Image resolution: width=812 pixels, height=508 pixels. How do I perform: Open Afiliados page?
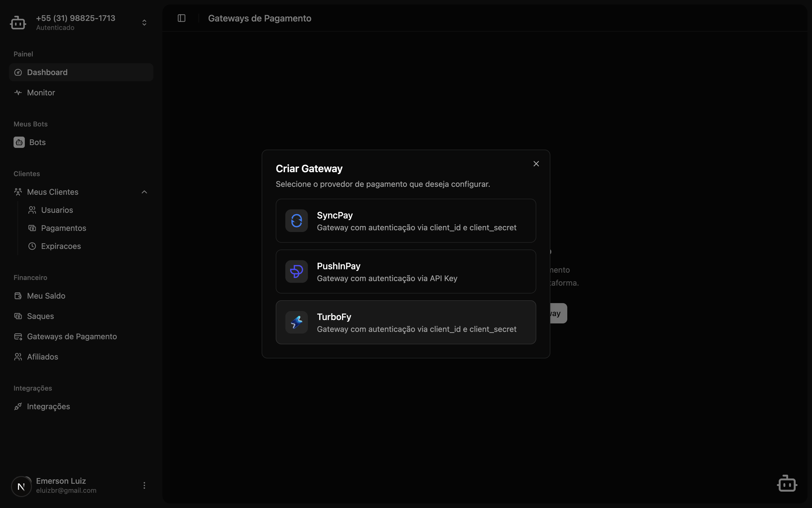tap(81, 357)
